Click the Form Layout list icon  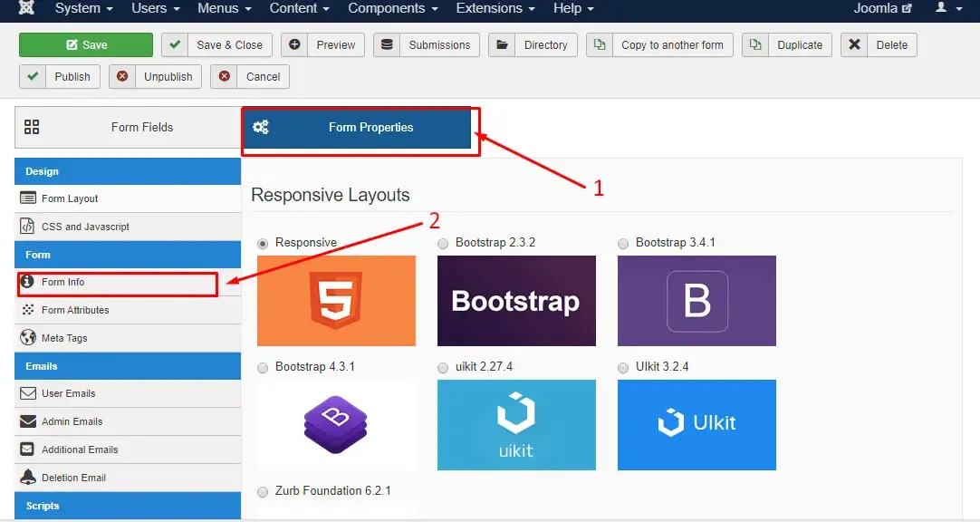(28, 198)
